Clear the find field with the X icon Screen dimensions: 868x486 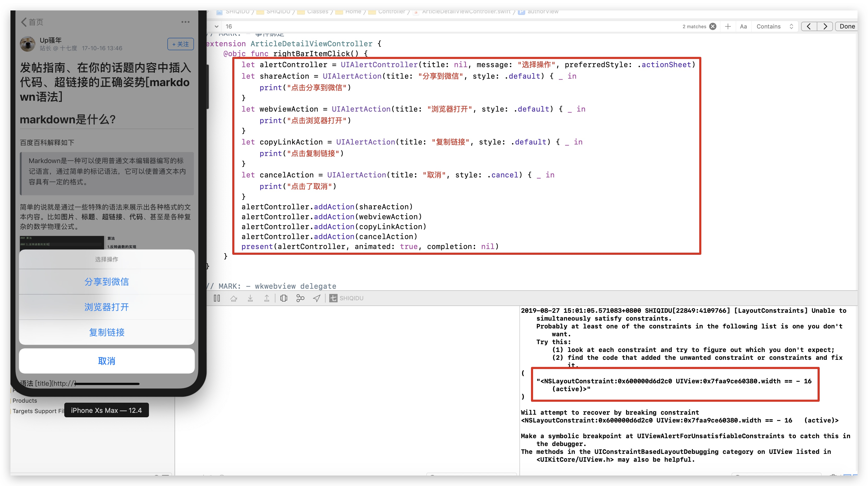(713, 26)
